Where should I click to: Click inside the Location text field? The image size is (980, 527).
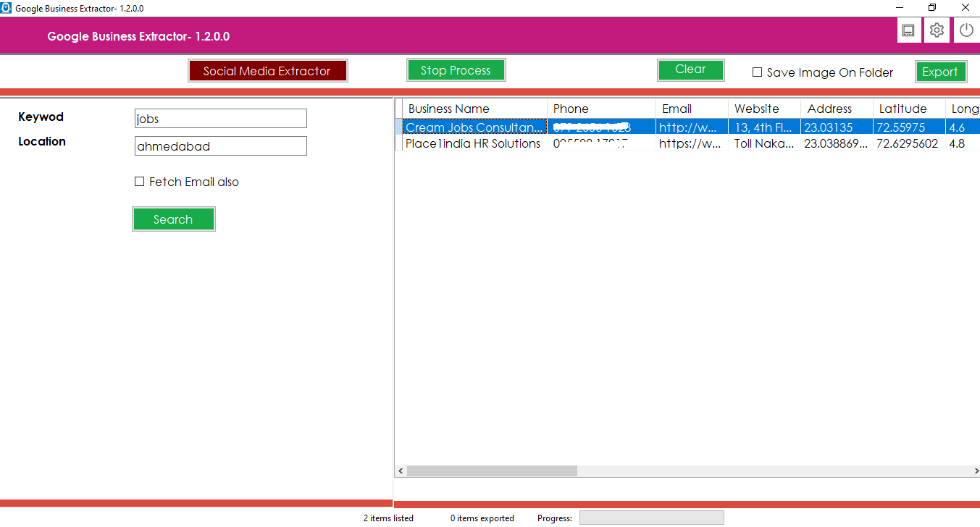coord(220,146)
